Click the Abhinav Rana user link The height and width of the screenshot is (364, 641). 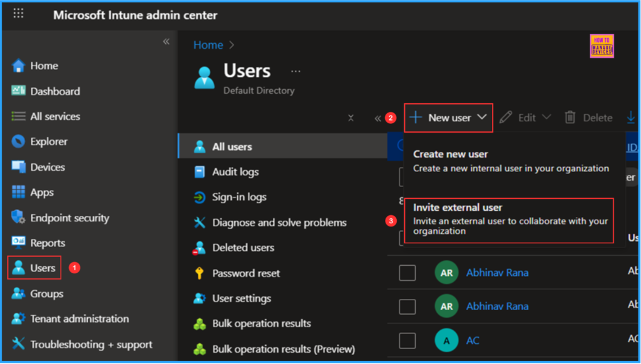(497, 272)
